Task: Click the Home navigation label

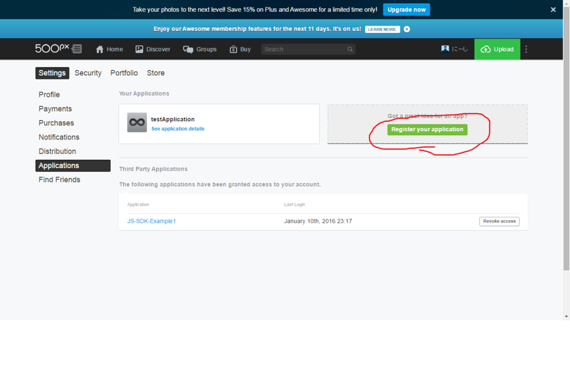Action: pyautogui.click(x=115, y=49)
